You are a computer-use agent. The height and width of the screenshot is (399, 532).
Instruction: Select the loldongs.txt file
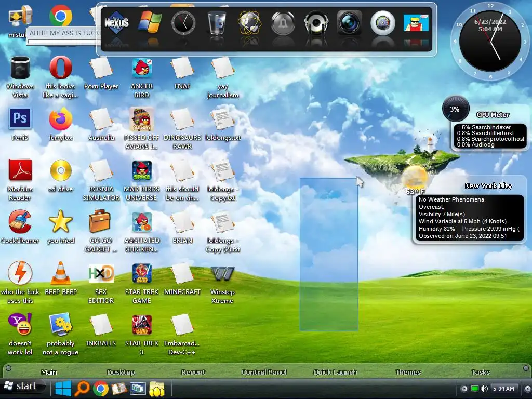click(222, 119)
